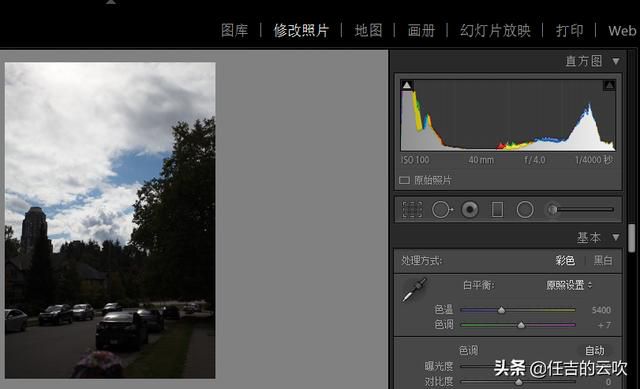
Task: Collapse the 基本 panel
Action: (616, 237)
